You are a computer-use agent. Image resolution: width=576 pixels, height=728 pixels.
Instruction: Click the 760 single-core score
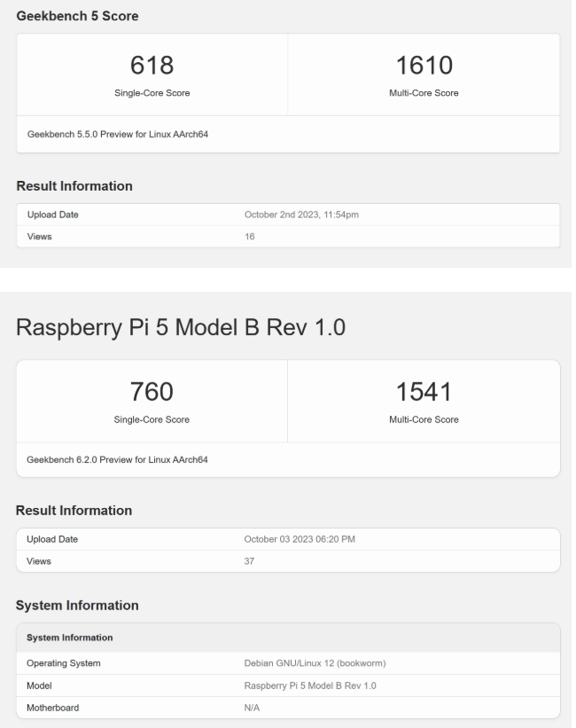pyautogui.click(x=152, y=391)
